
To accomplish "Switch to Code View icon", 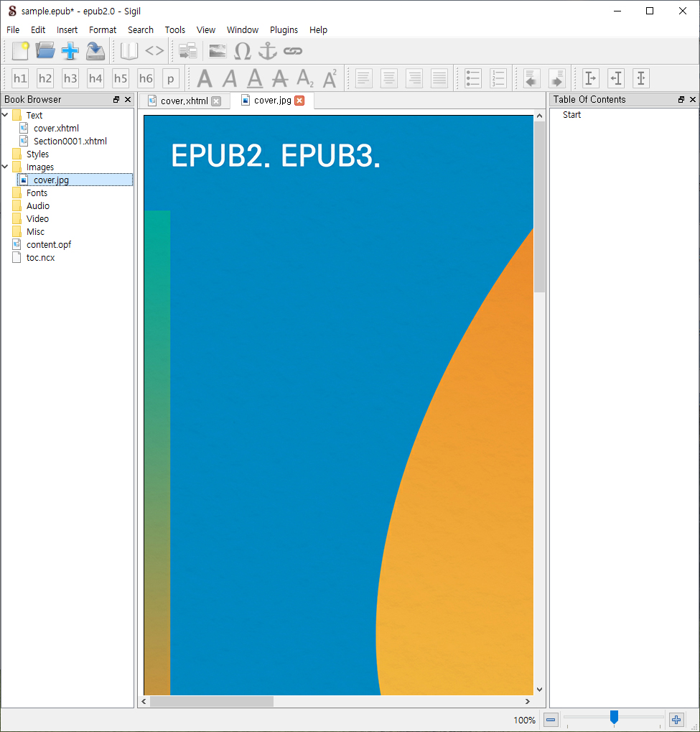I will click(154, 51).
